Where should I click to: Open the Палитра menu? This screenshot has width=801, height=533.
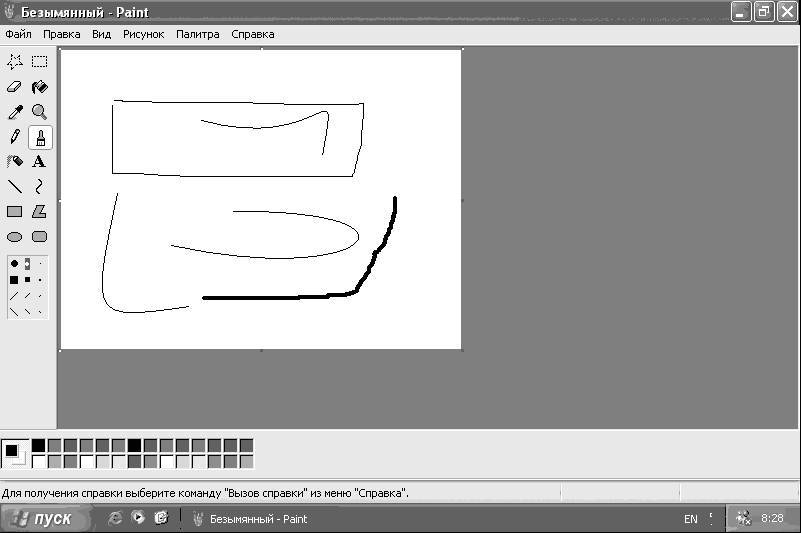coord(198,34)
